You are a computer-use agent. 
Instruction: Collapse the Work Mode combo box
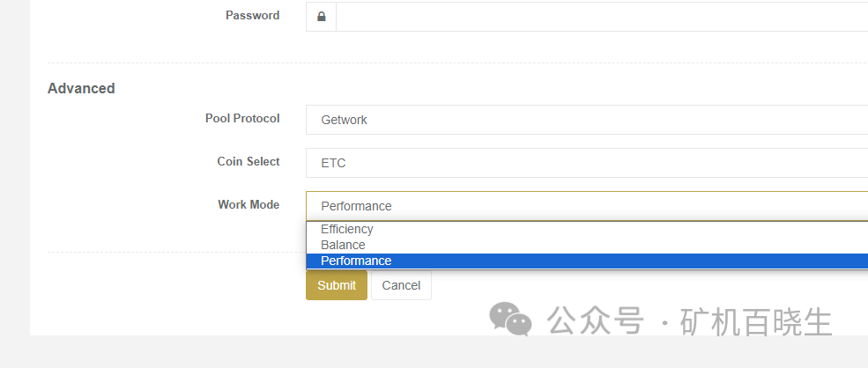point(586,206)
